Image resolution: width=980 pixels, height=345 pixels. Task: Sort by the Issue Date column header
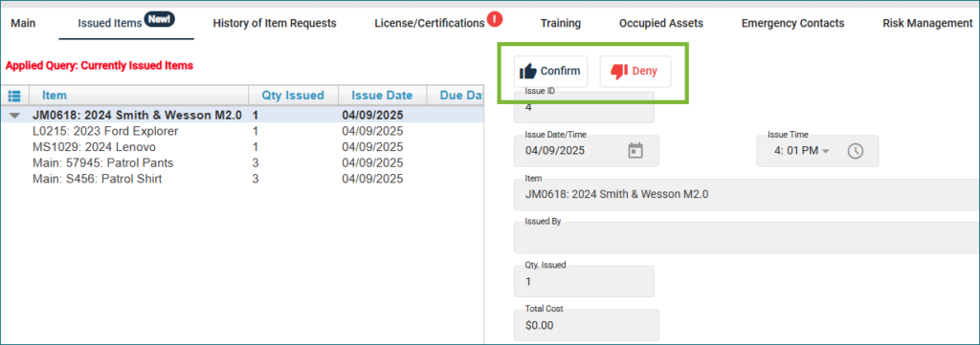382,96
